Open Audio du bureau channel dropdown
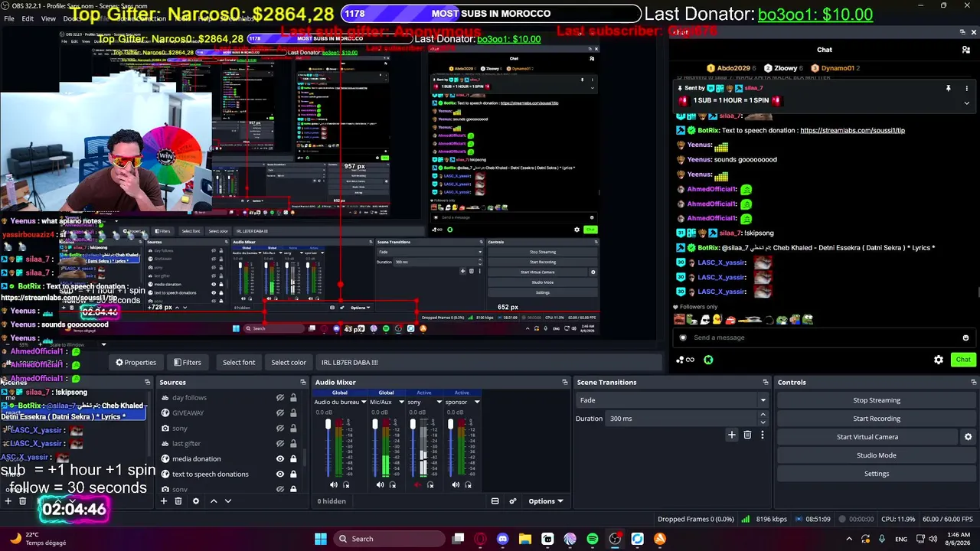980x551 pixels. [364, 402]
